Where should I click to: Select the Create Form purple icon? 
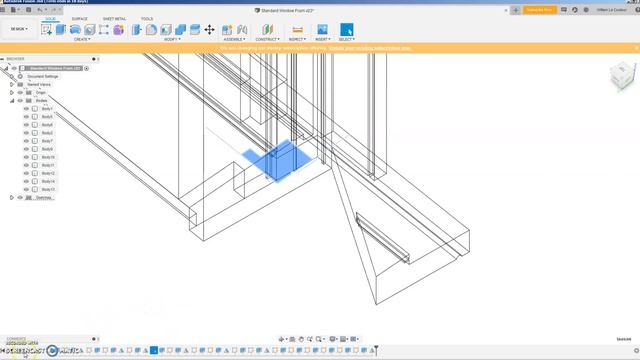point(119,29)
